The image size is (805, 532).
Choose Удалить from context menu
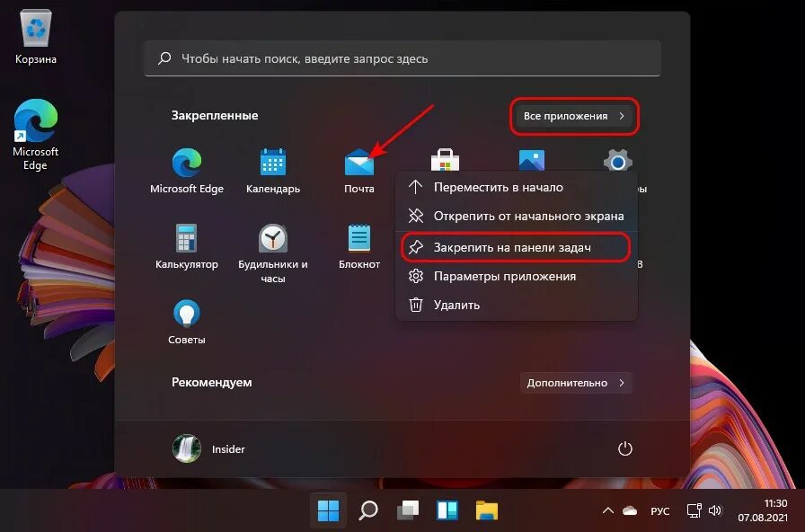tap(517, 305)
